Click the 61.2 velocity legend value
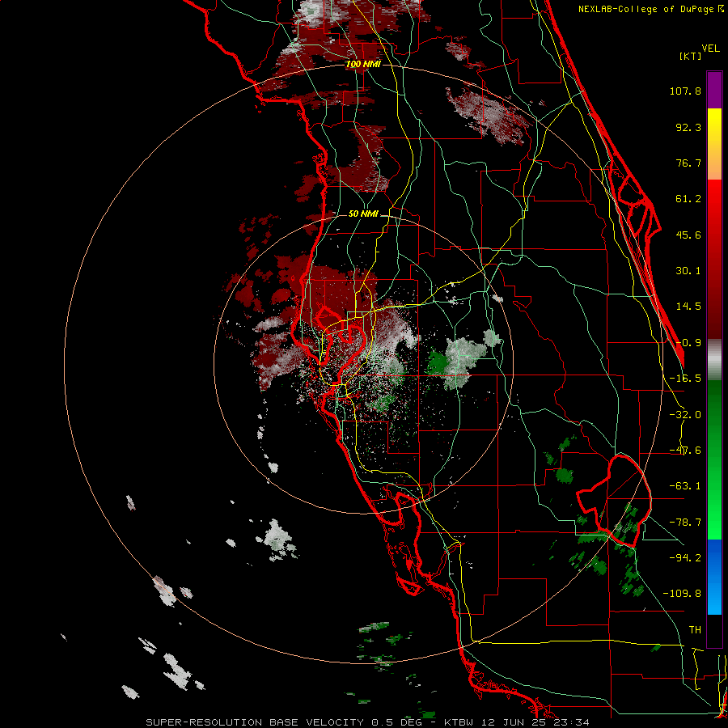 click(x=688, y=199)
